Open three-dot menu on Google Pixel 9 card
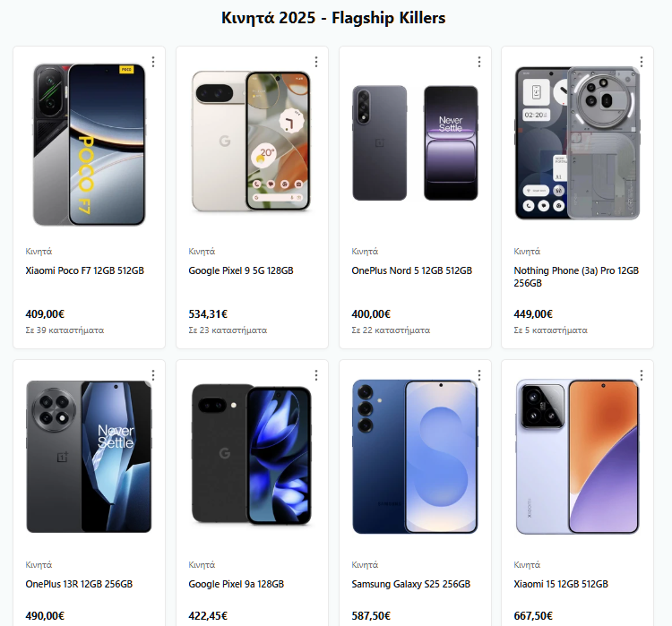Image resolution: width=672 pixels, height=626 pixels. coord(316,62)
